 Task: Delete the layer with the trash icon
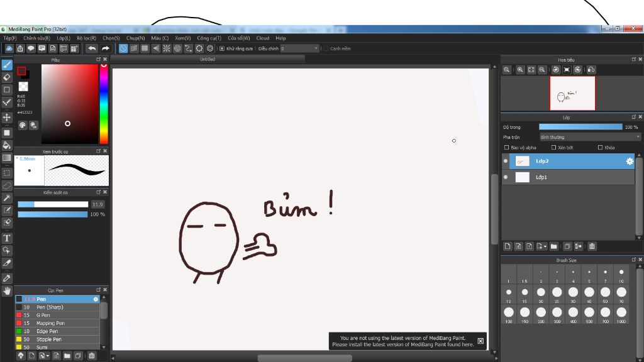(592, 246)
